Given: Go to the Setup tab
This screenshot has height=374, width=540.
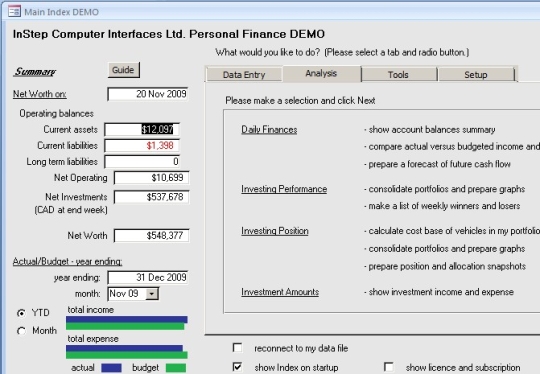Looking at the screenshot, I should pos(476,74).
